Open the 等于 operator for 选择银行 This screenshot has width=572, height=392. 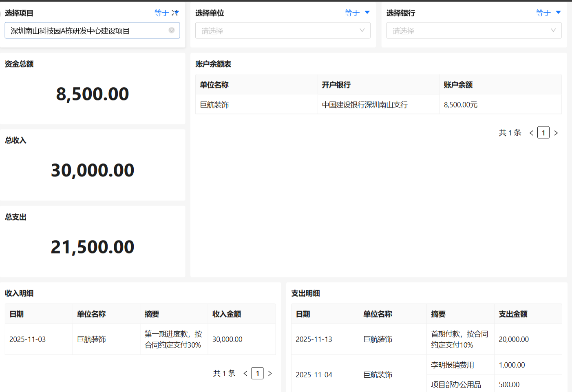548,13
